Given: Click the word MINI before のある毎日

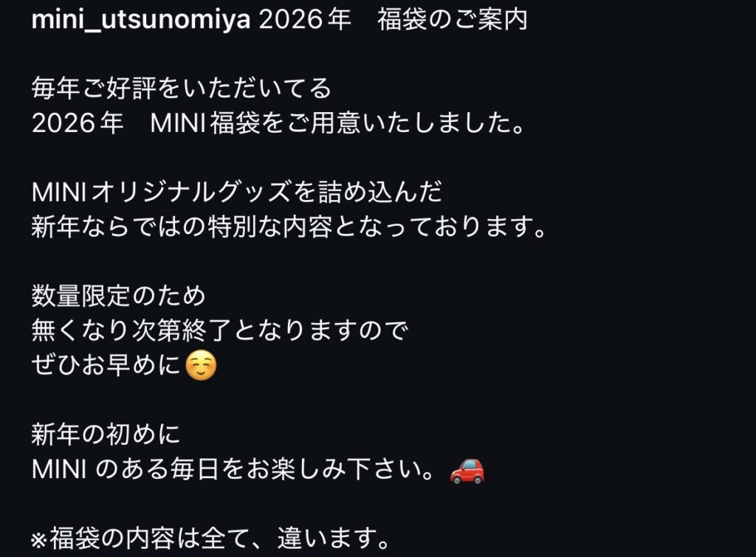Looking at the screenshot, I should point(59,468).
